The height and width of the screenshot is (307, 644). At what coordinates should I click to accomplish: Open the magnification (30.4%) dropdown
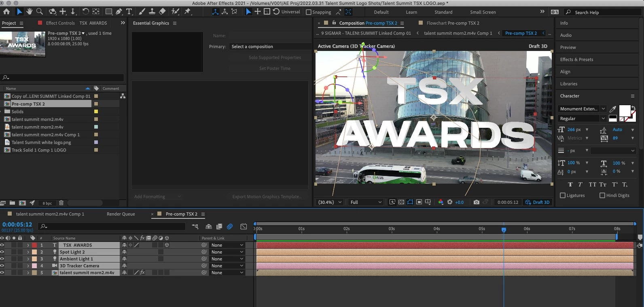[330, 202]
